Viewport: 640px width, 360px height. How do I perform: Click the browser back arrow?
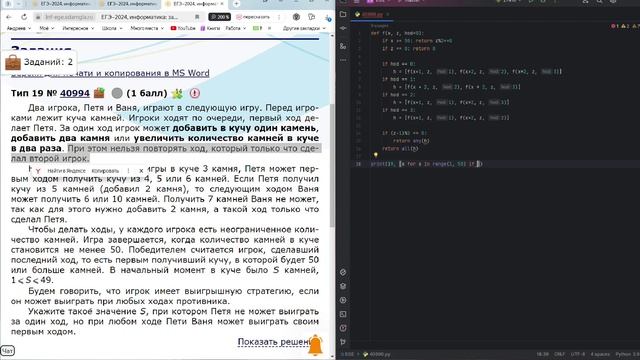tap(9, 17)
